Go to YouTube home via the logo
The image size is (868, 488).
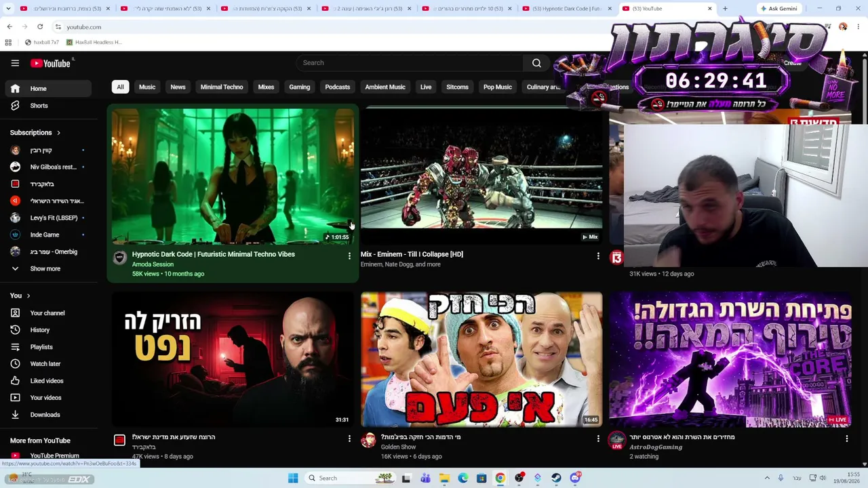click(50, 63)
